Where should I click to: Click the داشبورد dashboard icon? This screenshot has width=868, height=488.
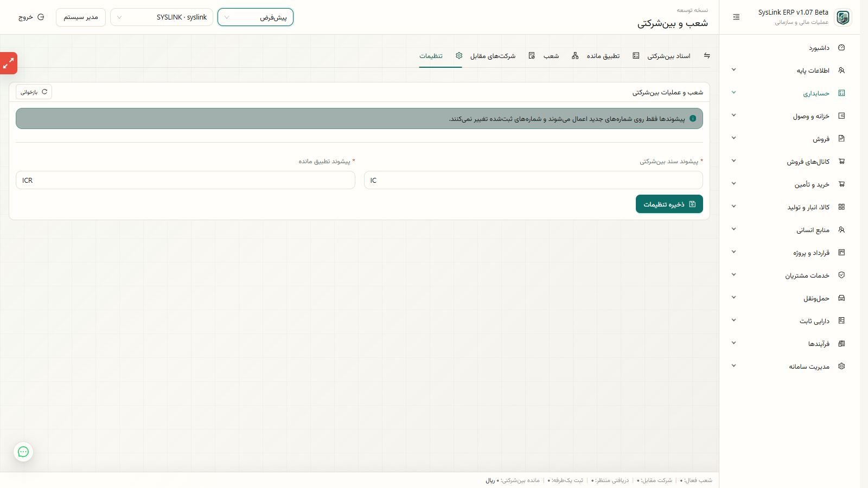click(x=841, y=48)
